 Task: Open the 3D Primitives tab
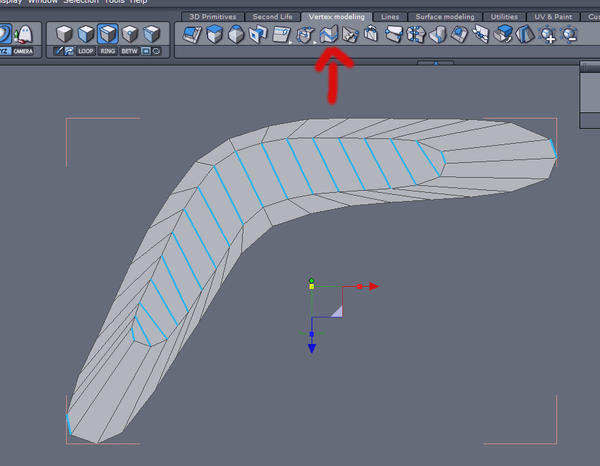[213, 17]
